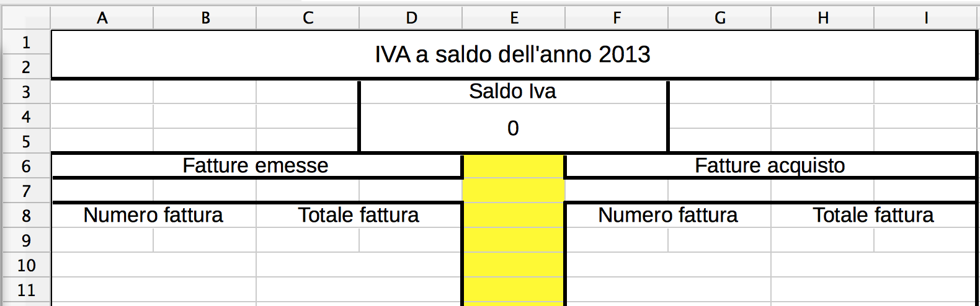This screenshot has width=980, height=306.
Task: Click the Select All corner box
Action: pyautogui.click(x=26, y=18)
